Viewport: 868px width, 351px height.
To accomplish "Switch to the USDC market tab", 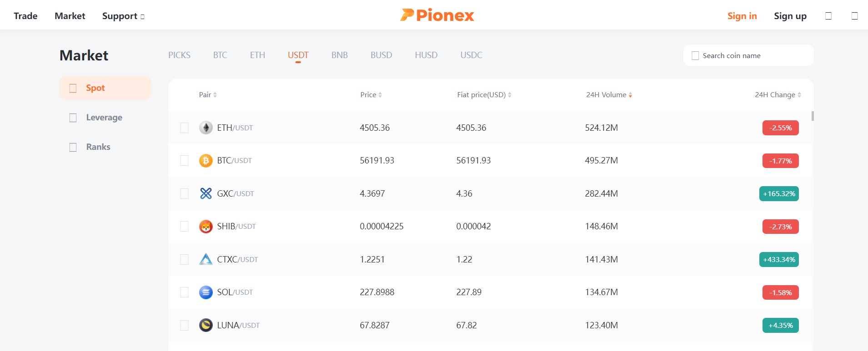I will click(471, 55).
